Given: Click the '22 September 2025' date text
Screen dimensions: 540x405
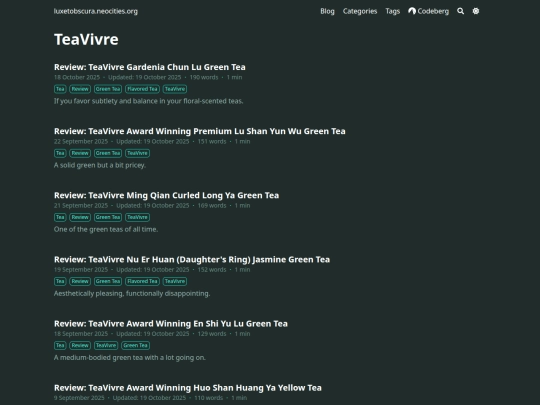Looking at the screenshot, I should tap(81, 141).
